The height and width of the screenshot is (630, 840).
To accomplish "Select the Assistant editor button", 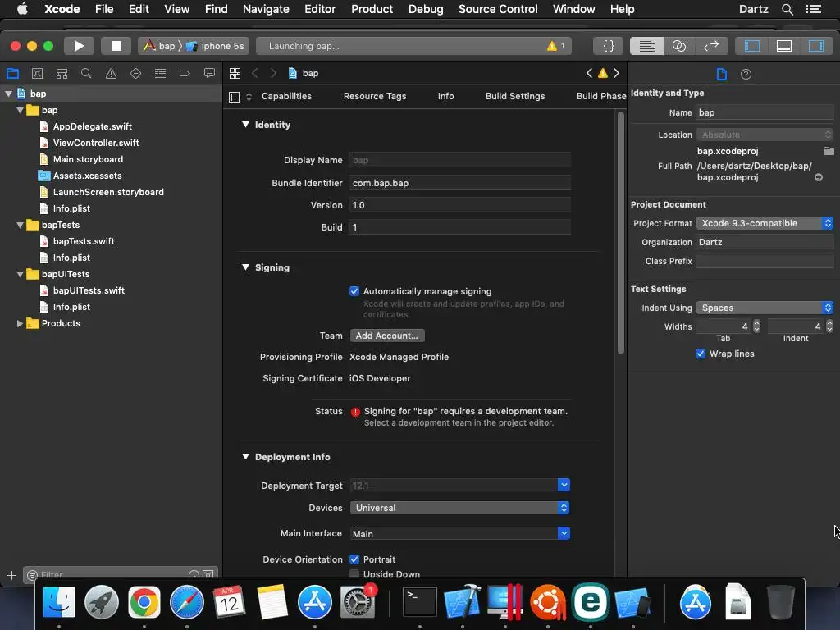I will (678, 46).
